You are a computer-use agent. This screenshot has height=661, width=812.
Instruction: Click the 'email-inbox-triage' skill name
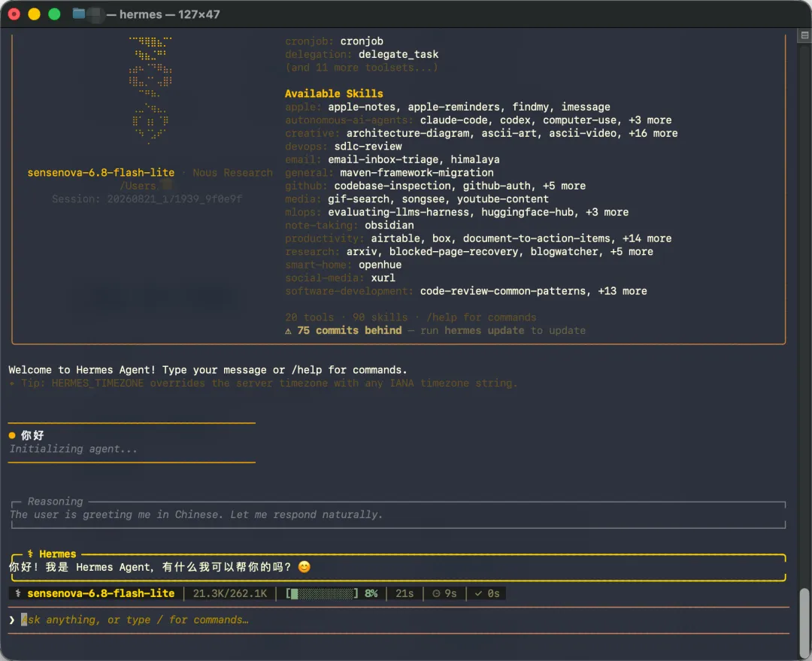coord(383,159)
